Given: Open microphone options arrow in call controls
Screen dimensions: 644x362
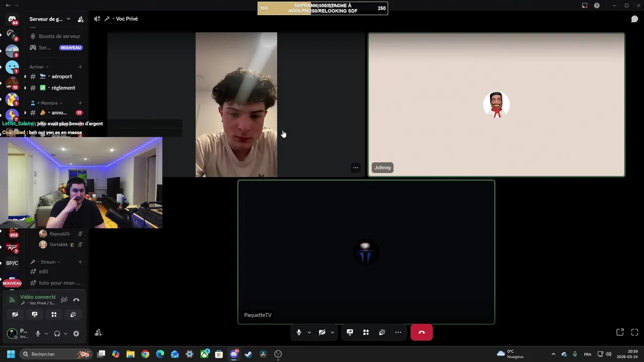Looking at the screenshot, I should click(x=309, y=332).
